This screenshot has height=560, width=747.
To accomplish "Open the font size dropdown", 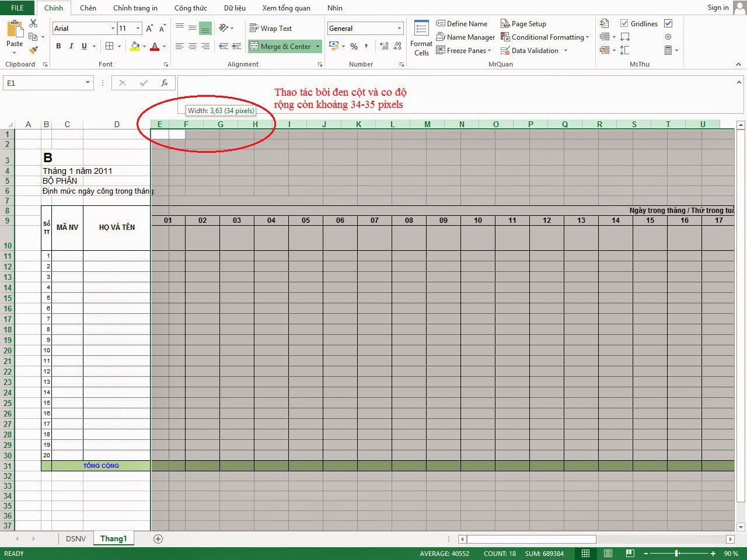I will point(137,28).
